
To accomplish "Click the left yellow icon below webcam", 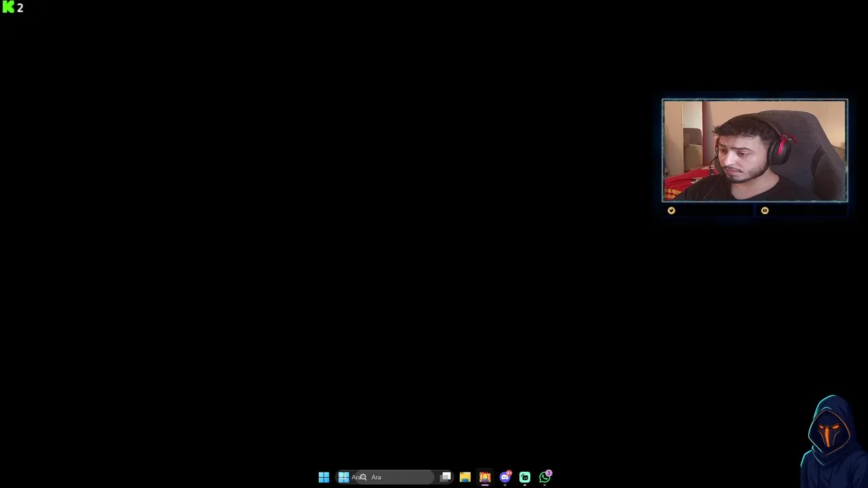I will pyautogui.click(x=671, y=211).
